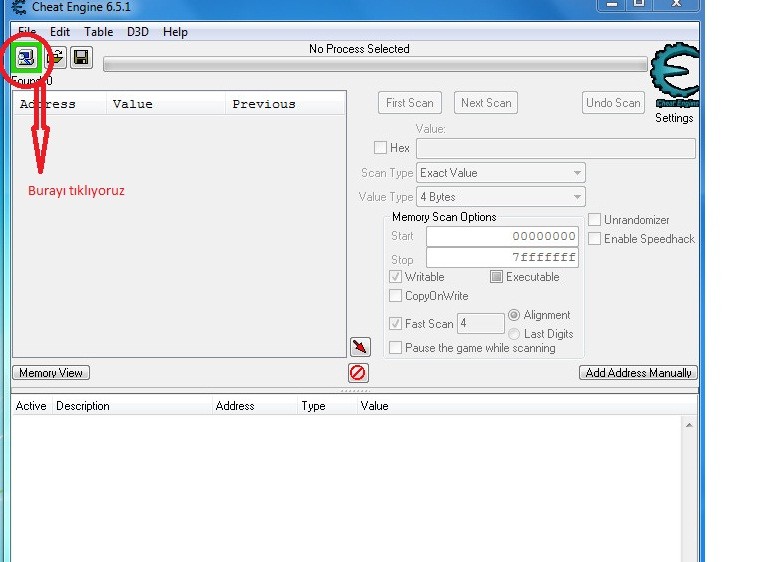The width and height of the screenshot is (768, 562).
Task: Open the Table menu
Action: click(x=98, y=32)
